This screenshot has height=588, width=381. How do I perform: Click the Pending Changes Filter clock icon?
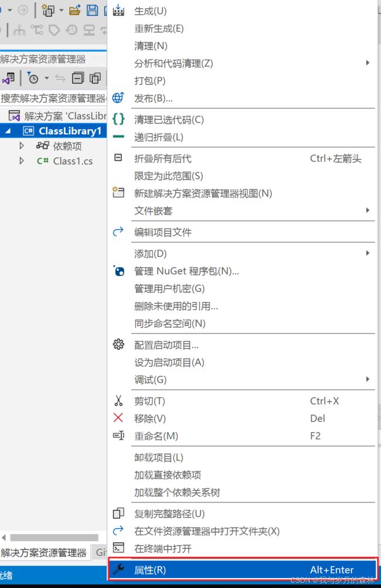33,78
